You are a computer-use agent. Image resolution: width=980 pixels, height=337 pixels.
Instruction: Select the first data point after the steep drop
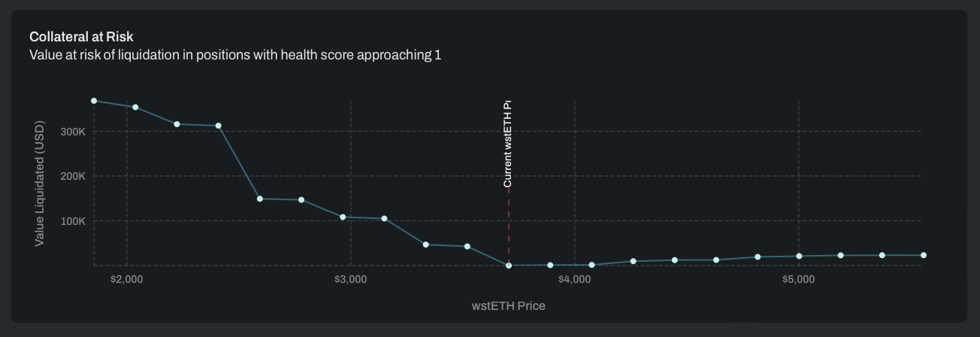[x=260, y=199]
